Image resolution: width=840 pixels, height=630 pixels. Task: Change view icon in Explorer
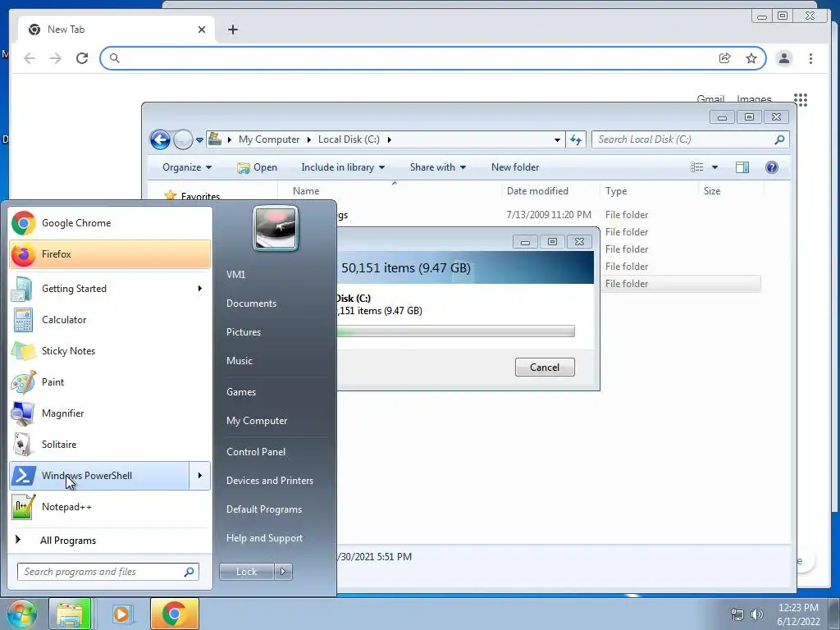pos(697,167)
